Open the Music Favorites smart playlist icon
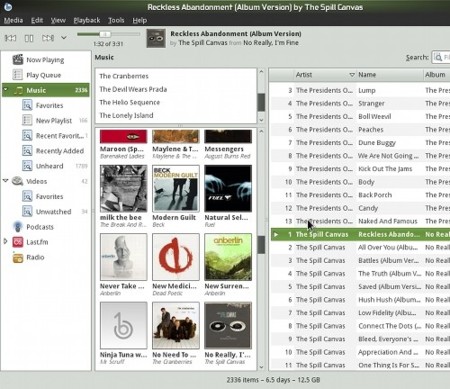The width and height of the screenshot is (450, 389). click(x=27, y=105)
